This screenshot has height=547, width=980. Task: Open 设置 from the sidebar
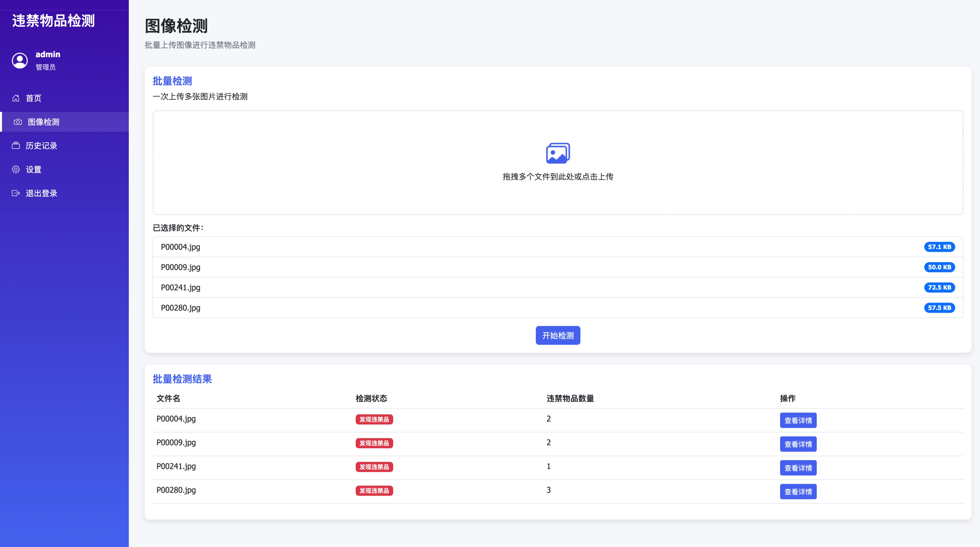(34, 169)
